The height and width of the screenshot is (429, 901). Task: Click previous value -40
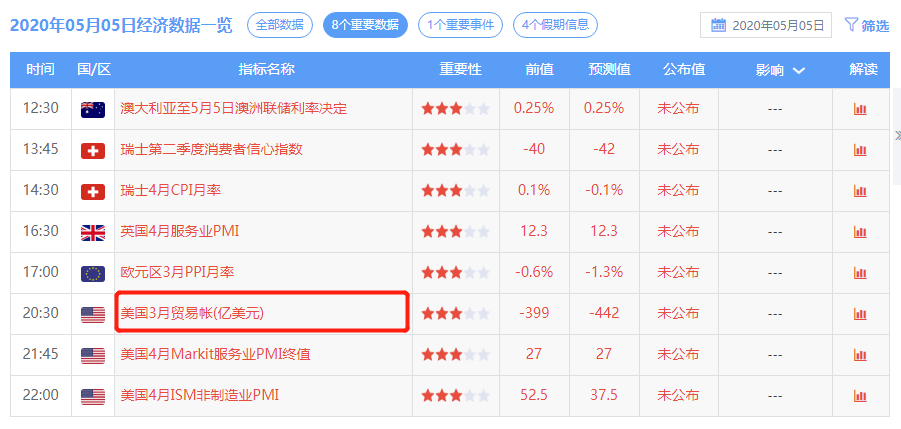(534, 149)
